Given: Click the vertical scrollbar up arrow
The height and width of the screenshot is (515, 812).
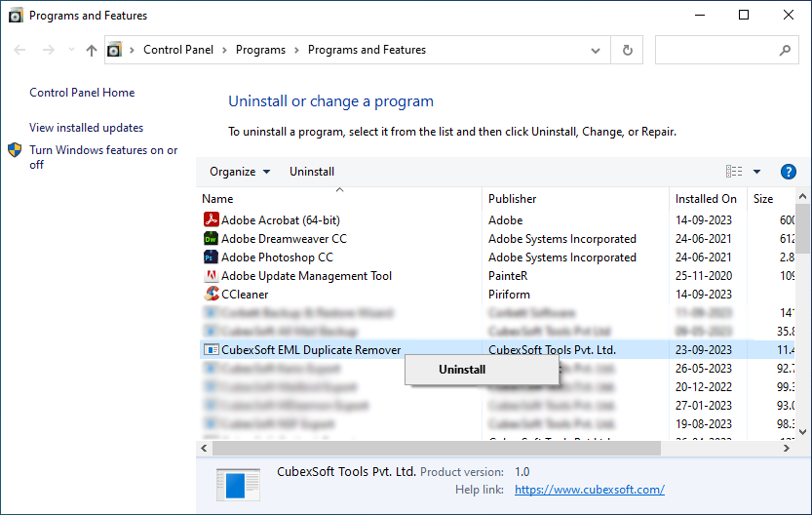Looking at the screenshot, I should 802,196.
